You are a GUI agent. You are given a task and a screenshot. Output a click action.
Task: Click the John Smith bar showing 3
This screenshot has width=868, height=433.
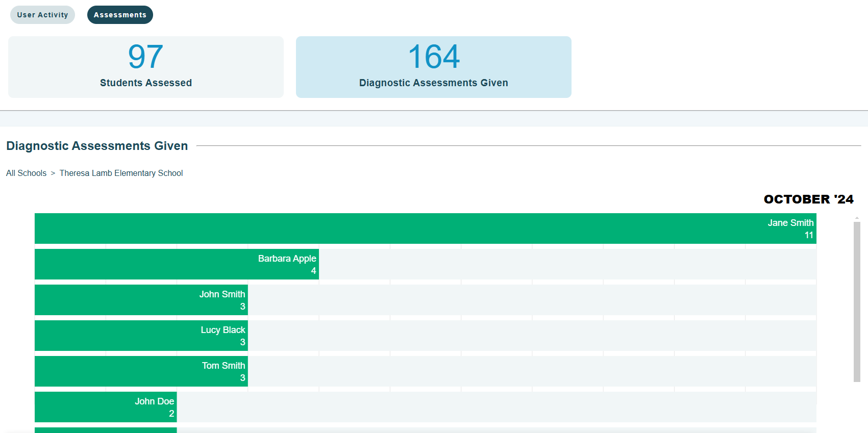[141, 300]
